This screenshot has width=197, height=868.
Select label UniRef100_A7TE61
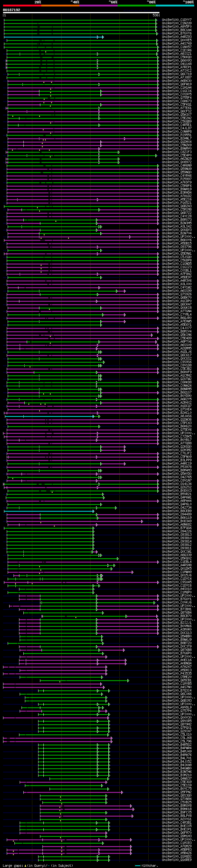click(176, 108)
